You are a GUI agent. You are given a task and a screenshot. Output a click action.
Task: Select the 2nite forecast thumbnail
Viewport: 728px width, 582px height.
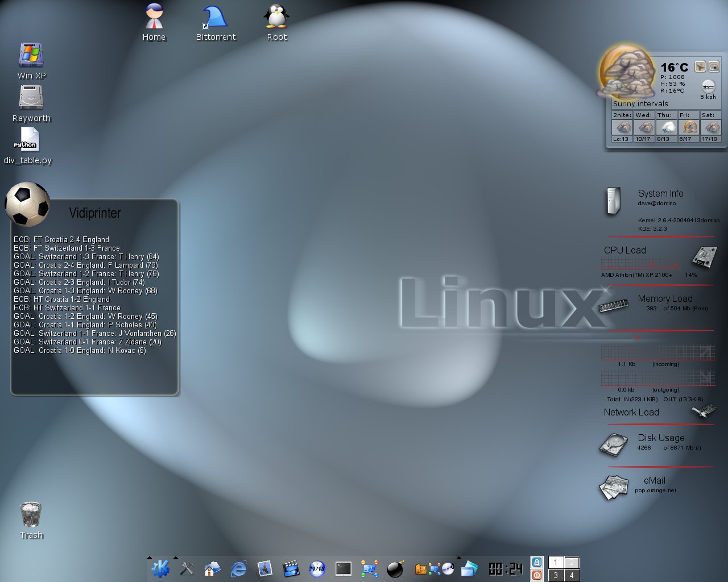coord(622,127)
